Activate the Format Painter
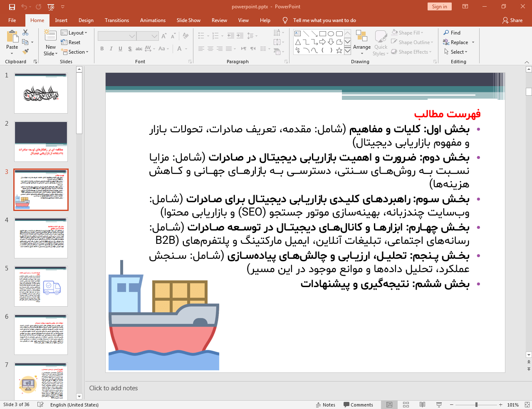Viewport: 532px width, 409px height. (25, 51)
